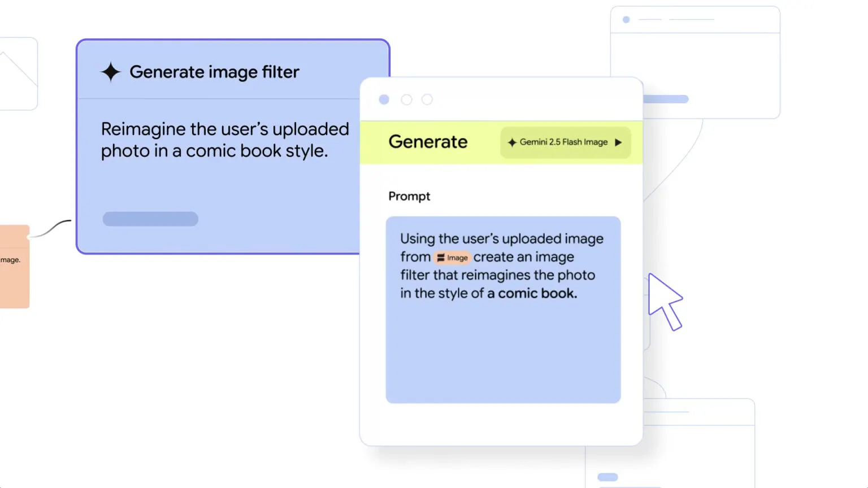The image size is (868, 488).
Task: Click the rightmost empty circle in window header
Action: (x=427, y=99)
